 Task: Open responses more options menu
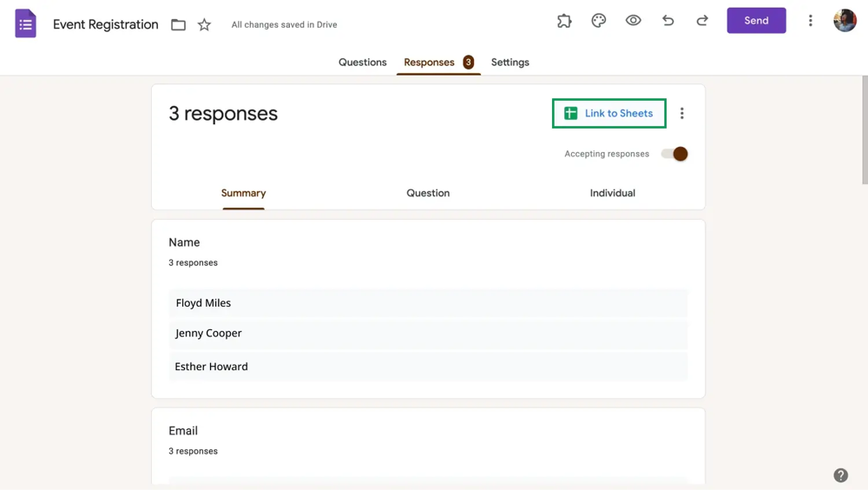coord(682,113)
